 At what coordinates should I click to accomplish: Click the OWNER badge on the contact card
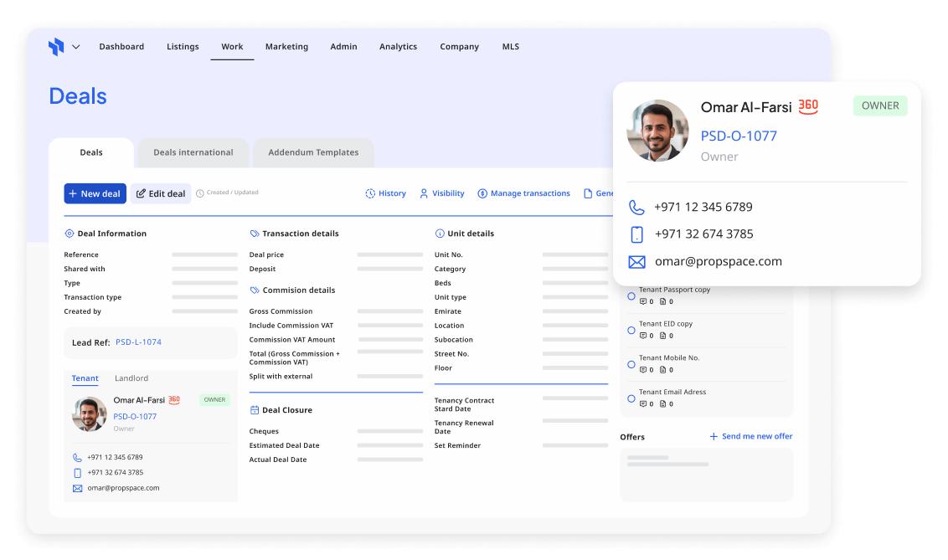(879, 105)
